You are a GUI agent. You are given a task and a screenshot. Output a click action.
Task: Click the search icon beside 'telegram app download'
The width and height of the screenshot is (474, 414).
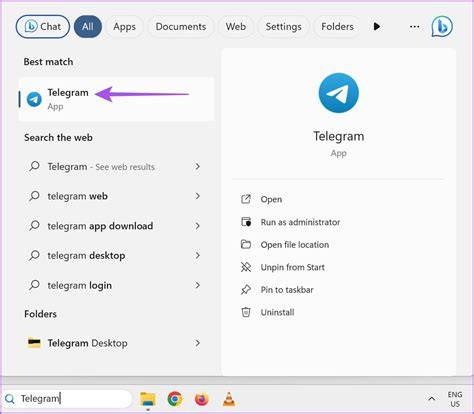coord(34,226)
